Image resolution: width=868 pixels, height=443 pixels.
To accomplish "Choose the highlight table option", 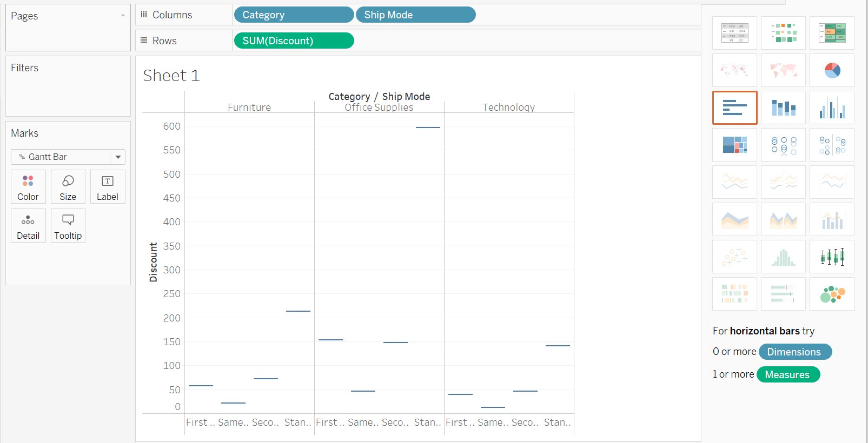I will click(832, 33).
